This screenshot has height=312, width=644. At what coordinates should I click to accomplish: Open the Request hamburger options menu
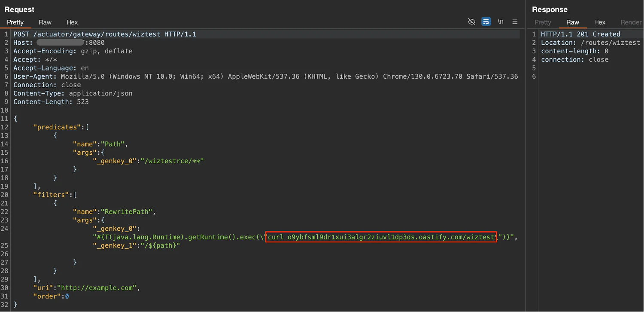(515, 22)
